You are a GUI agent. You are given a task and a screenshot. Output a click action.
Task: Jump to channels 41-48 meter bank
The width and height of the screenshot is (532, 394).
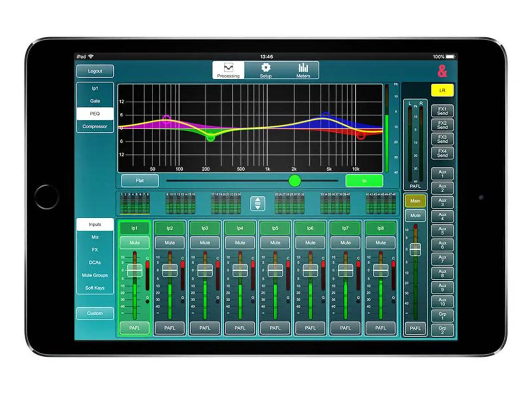coord(381,203)
